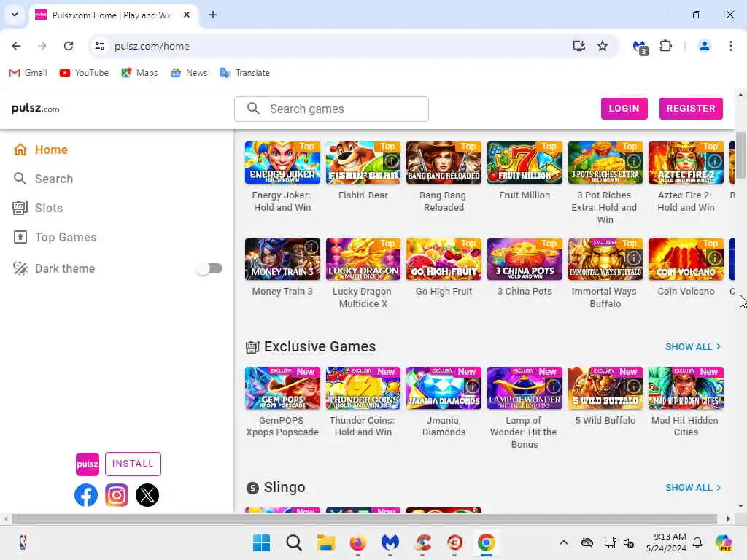Click the vertical page scrollbar thumb
The image size is (747, 560).
(741, 155)
